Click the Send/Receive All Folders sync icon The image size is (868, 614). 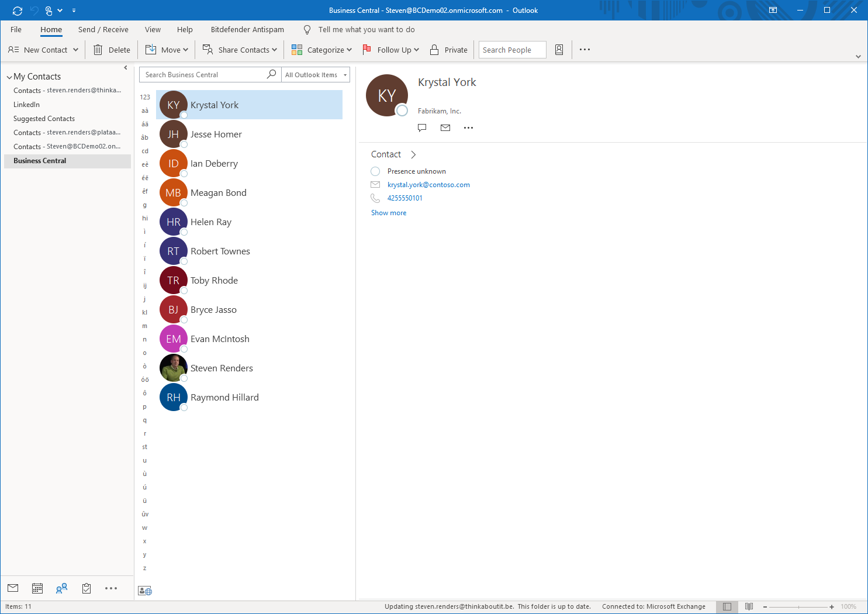click(18, 11)
